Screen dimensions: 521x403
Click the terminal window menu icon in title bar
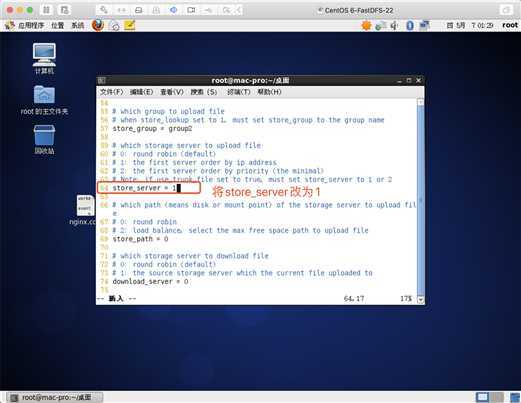click(x=102, y=80)
